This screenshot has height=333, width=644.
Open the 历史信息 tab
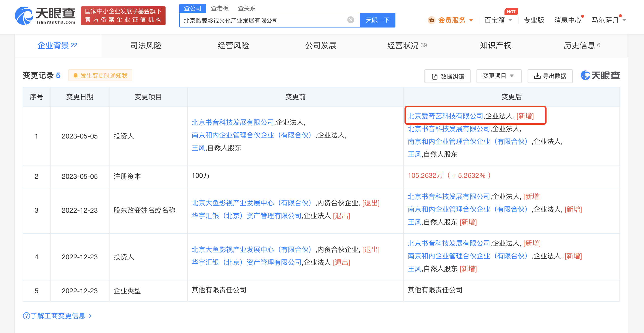[x=582, y=45]
